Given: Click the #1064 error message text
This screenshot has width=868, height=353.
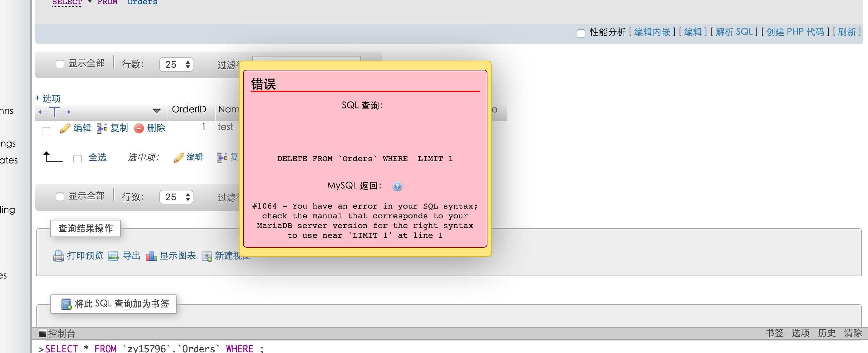Looking at the screenshot, I should coord(365,221).
